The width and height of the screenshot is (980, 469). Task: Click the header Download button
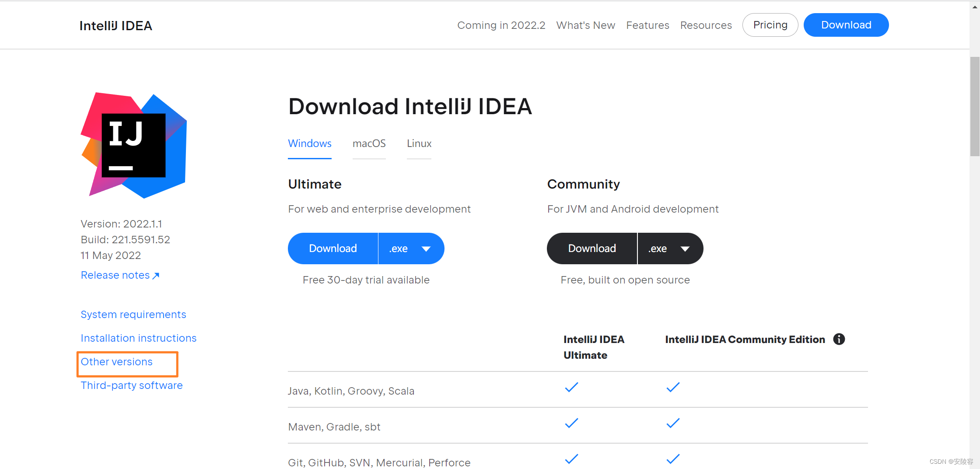pos(846,25)
